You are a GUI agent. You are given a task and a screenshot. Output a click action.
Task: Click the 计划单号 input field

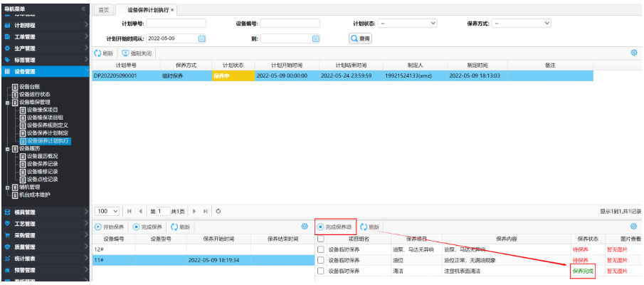tap(175, 24)
